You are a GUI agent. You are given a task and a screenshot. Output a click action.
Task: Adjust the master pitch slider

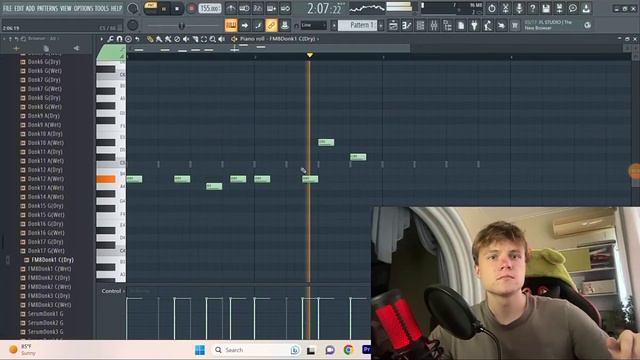[182, 26]
